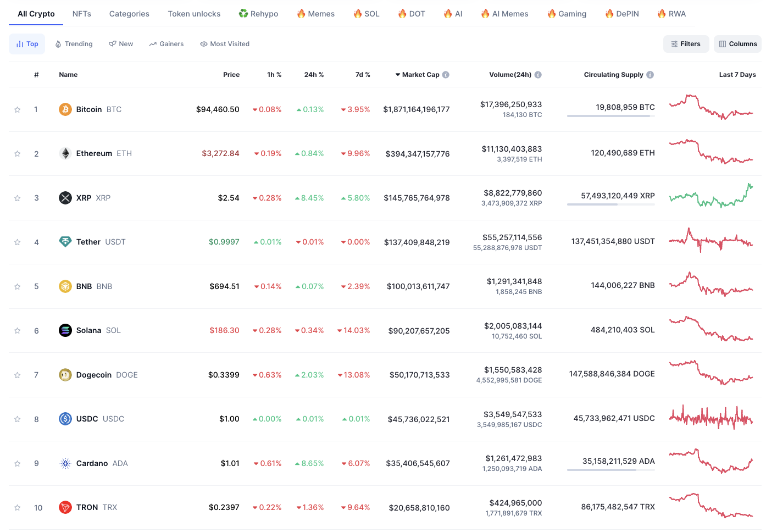Show the Trending list

74,44
